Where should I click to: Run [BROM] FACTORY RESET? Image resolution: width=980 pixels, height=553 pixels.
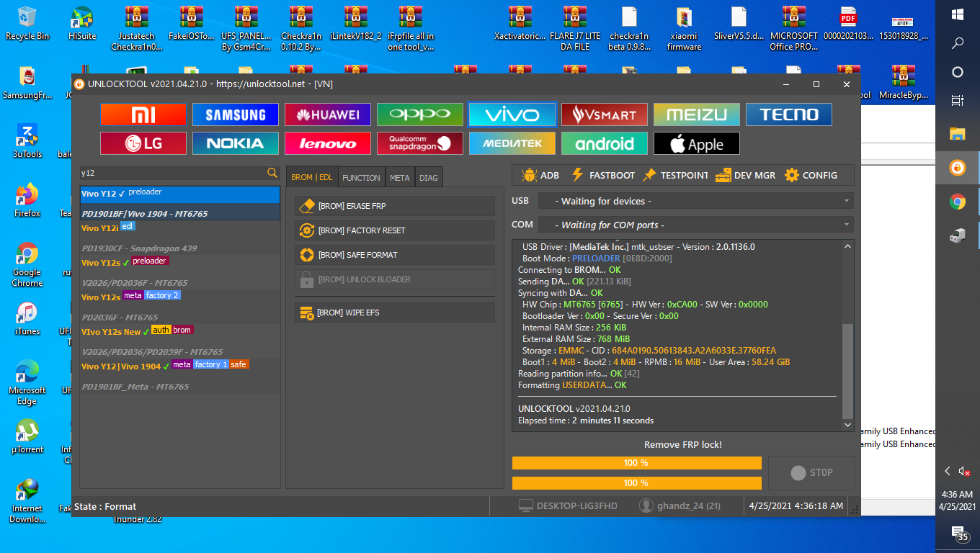395,230
